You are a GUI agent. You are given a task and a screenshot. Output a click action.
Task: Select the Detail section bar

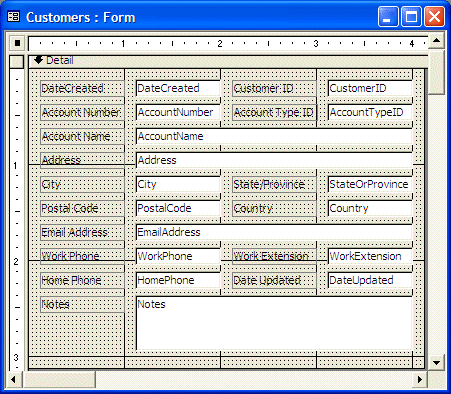[x=228, y=61]
